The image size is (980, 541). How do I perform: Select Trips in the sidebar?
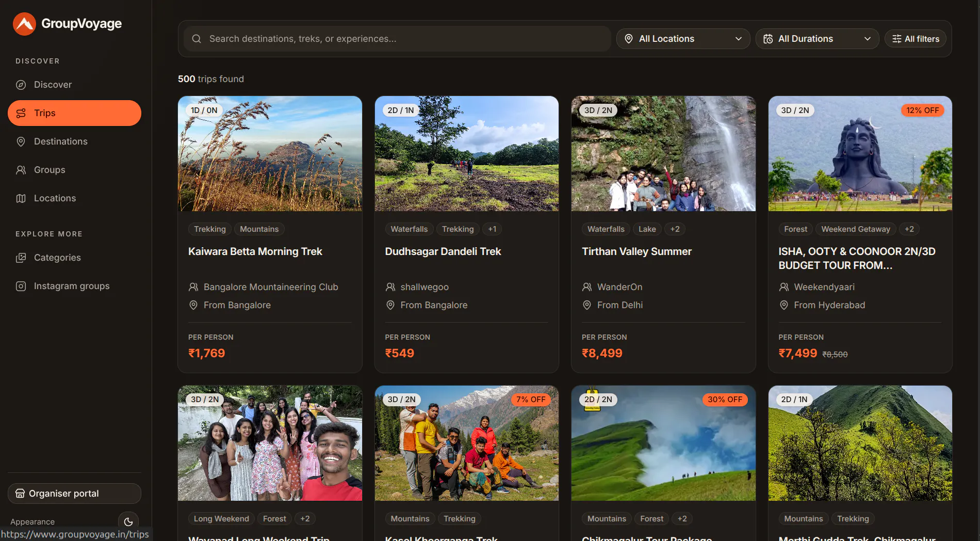74,113
